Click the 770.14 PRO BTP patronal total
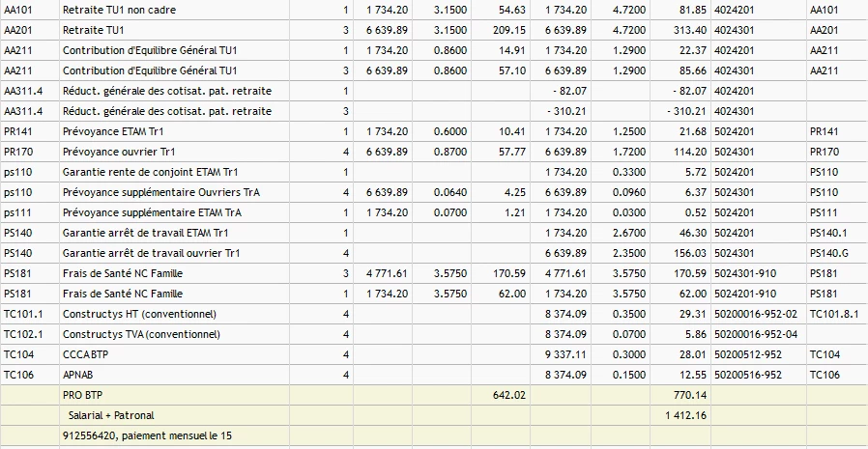 click(x=690, y=395)
